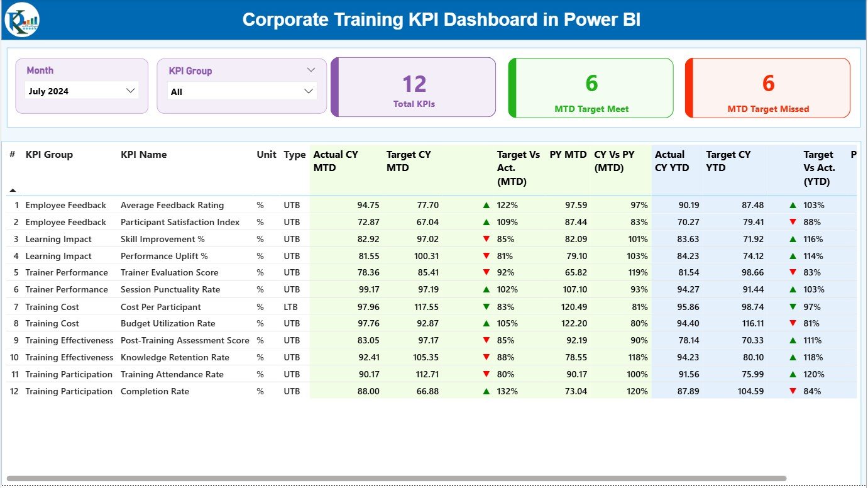Sort by the Actual CY MTD column header
Viewport: 868px width, 488px height.
click(336, 161)
